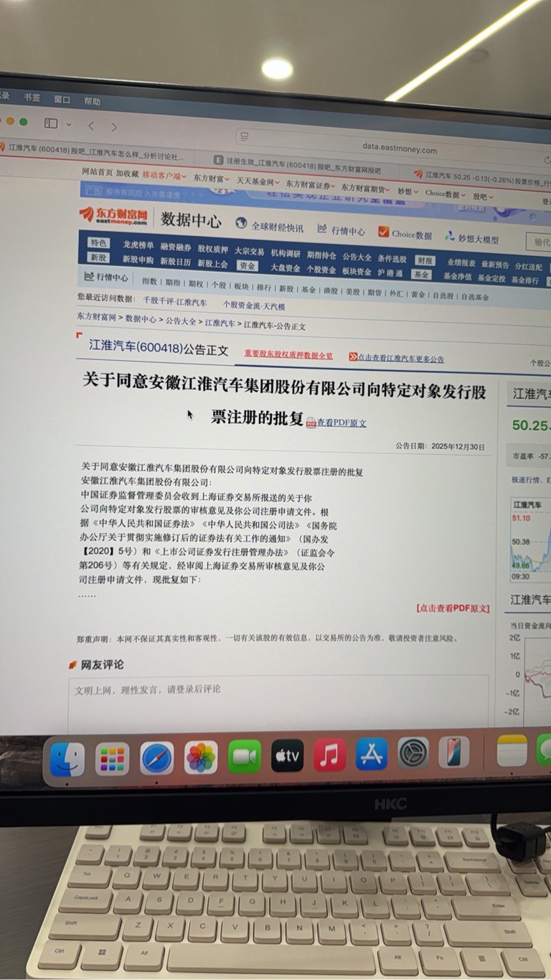Open 行情中心 chart icon in header
Screen dimensions: 551x980
point(323,230)
